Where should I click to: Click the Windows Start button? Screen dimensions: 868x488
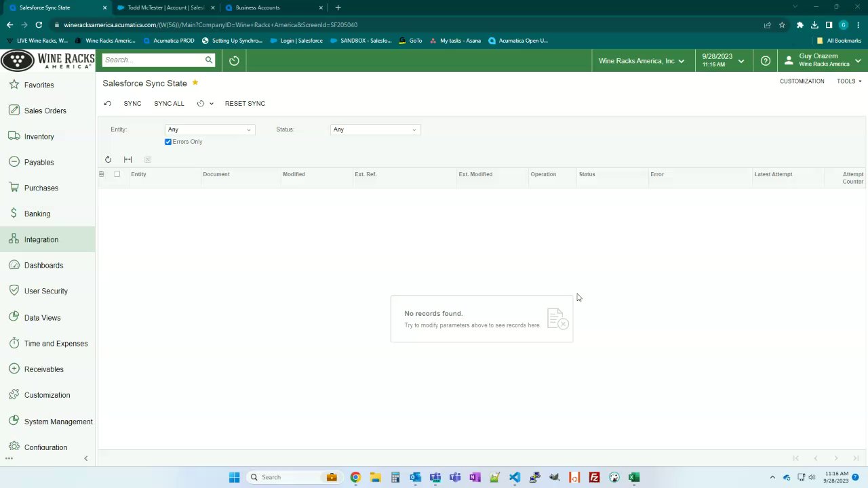coord(234,477)
